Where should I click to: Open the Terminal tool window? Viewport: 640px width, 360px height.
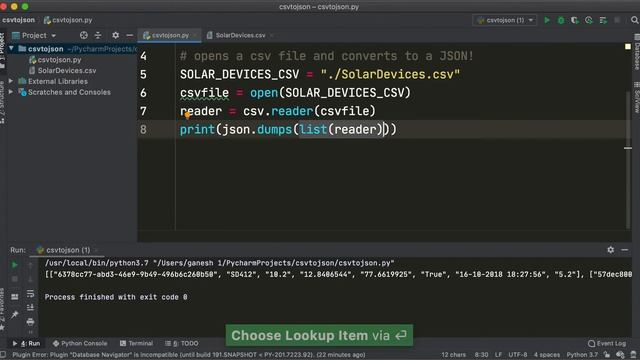click(x=136, y=344)
